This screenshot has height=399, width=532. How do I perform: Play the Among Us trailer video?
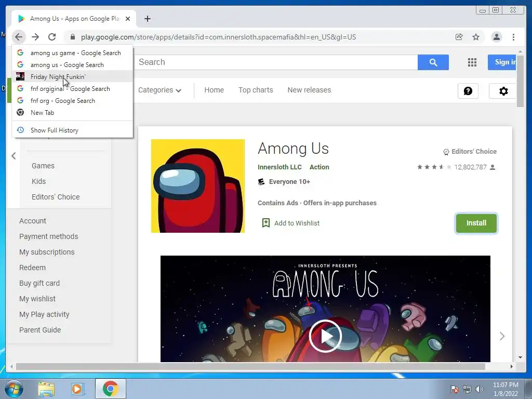325,336
